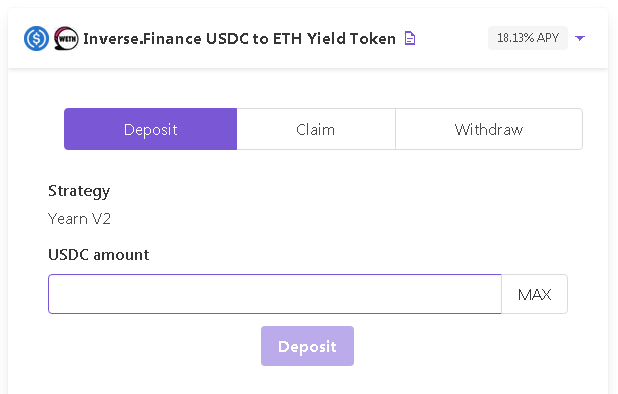The width and height of the screenshot is (618, 394).
Task: Click the blank panel area below the Deposit button
Action: [x=307, y=380]
